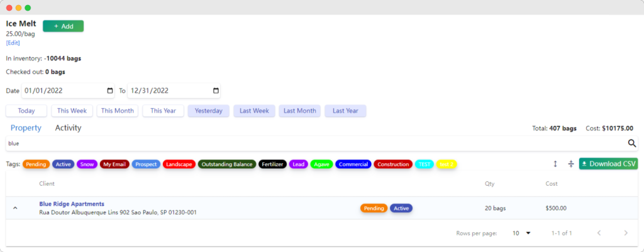Click the green Add button
The image size is (644, 252).
(63, 26)
